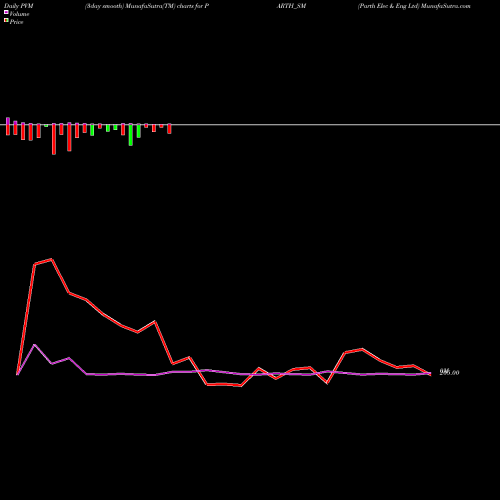500x500 pixels.
Task: Click the '(3day smooth) MunafaSutra(TM) charts for P' text
Action: (x=147, y=6)
